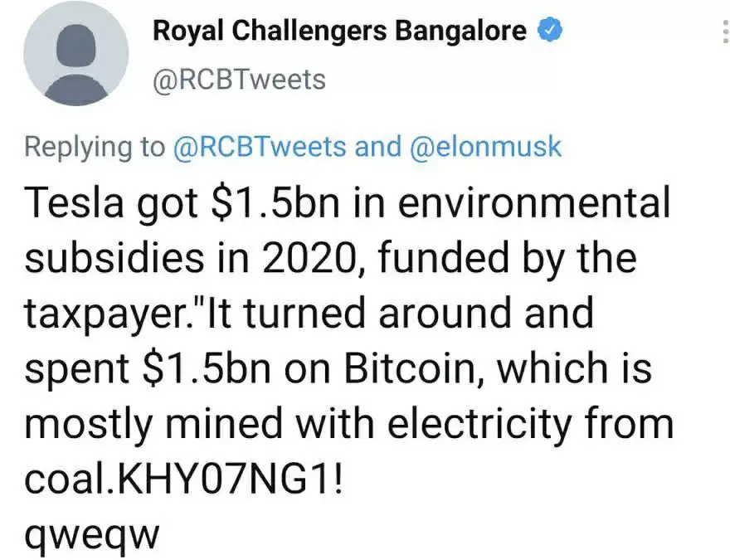Viewport: 730px width, 560px height.
Task: Click the grey "Replying to" label
Action: [x=95, y=147]
